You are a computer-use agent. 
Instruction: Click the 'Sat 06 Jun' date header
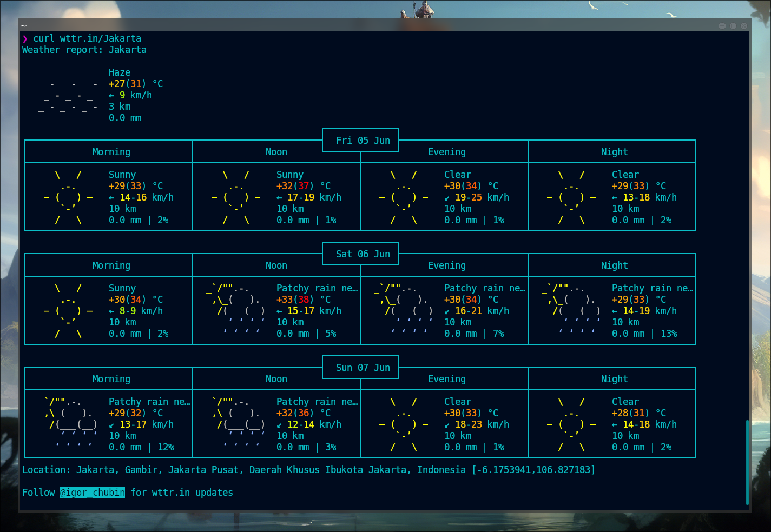tap(363, 254)
